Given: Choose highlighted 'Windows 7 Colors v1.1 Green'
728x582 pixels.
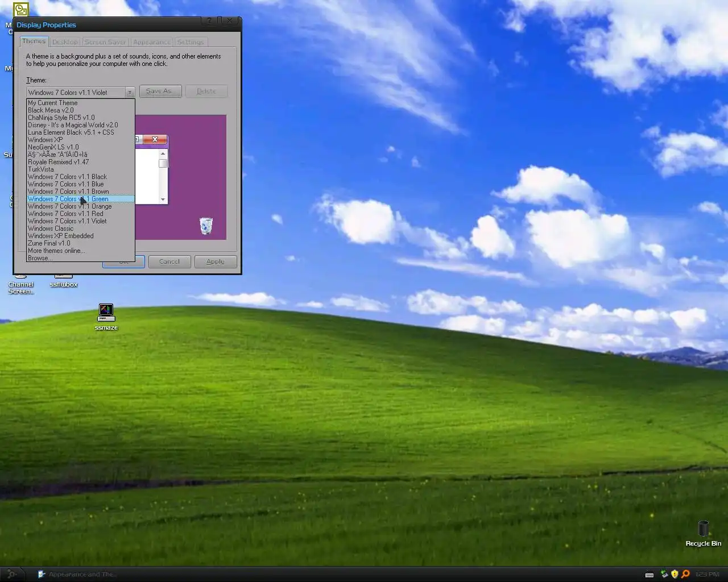Looking at the screenshot, I should 81,199.
